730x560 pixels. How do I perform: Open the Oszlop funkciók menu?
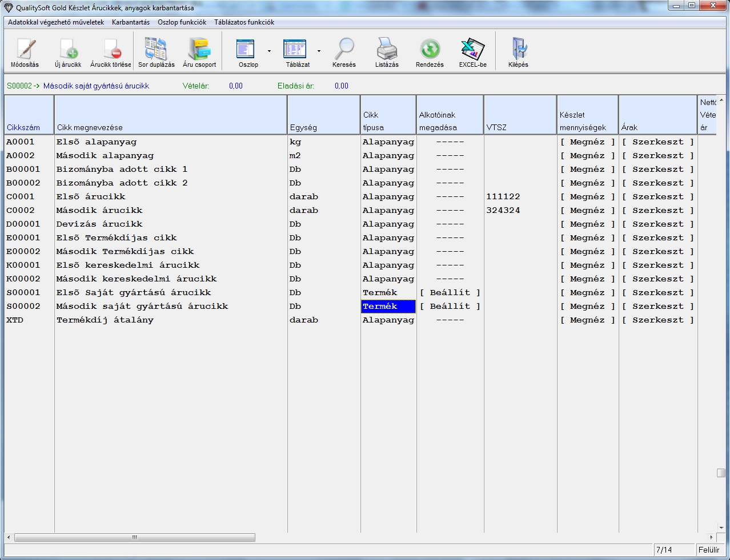(182, 22)
